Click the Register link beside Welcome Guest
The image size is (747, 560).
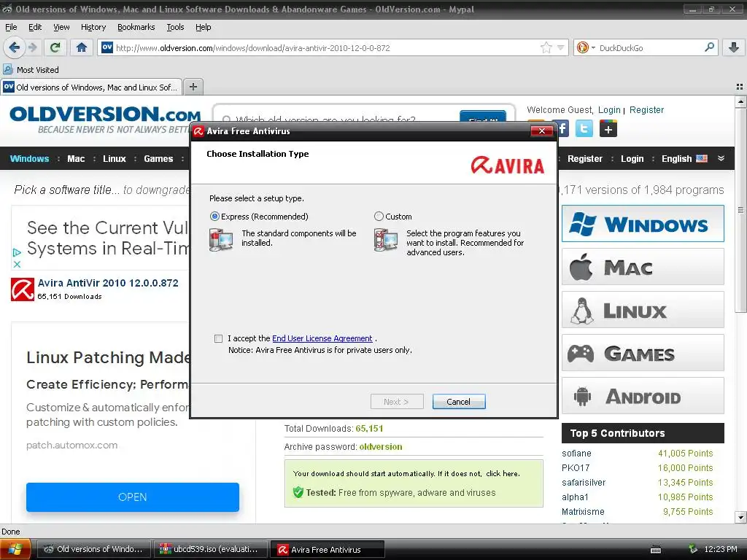coord(646,110)
